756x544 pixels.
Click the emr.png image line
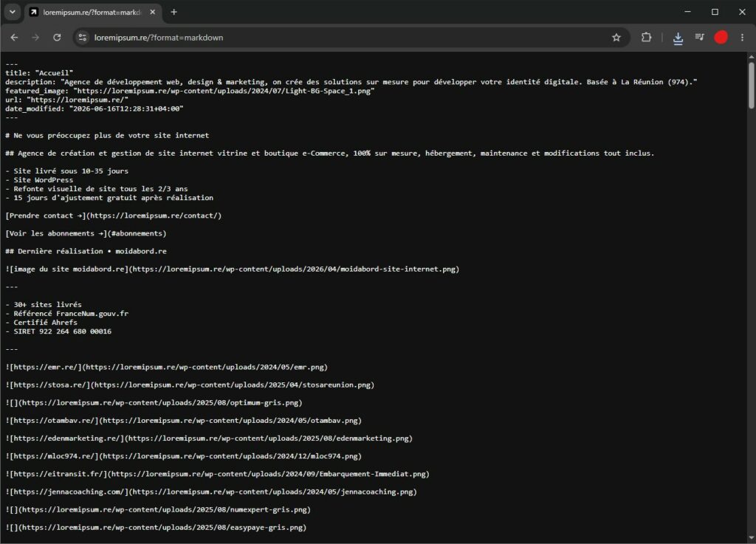point(166,367)
